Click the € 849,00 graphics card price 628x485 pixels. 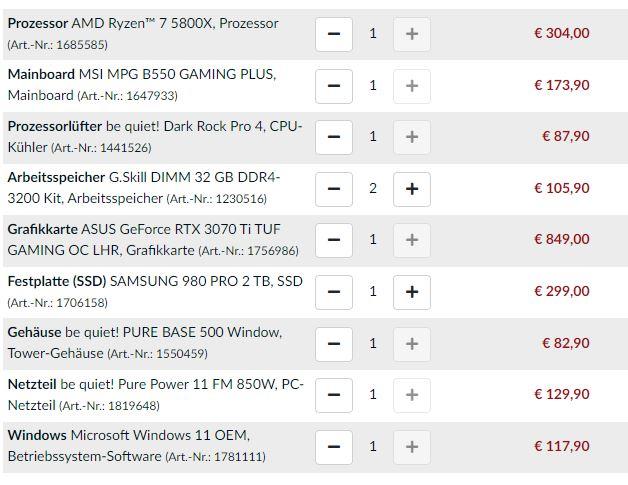click(x=561, y=240)
